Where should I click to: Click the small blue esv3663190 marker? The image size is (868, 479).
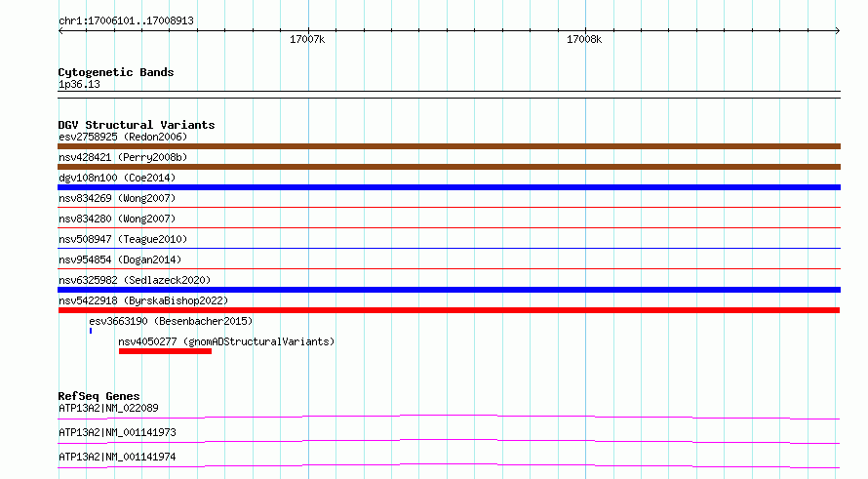[91, 331]
